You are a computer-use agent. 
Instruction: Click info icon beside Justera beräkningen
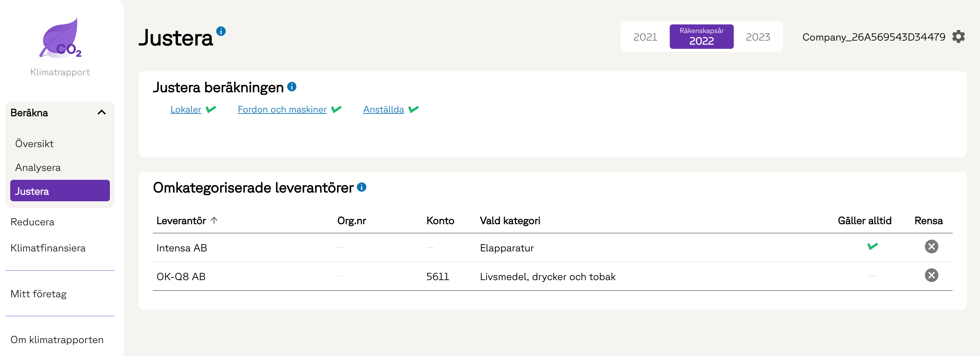[x=291, y=87]
